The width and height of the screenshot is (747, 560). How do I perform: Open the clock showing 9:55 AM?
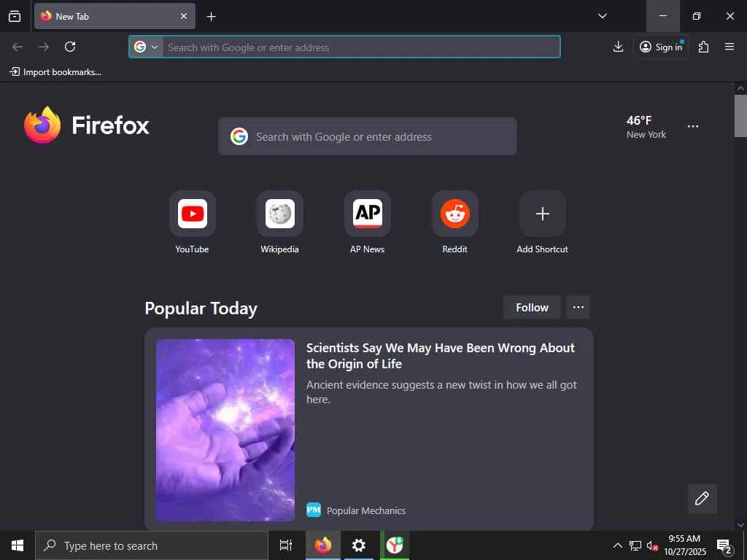pyautogui.click(x=684, y=545)
